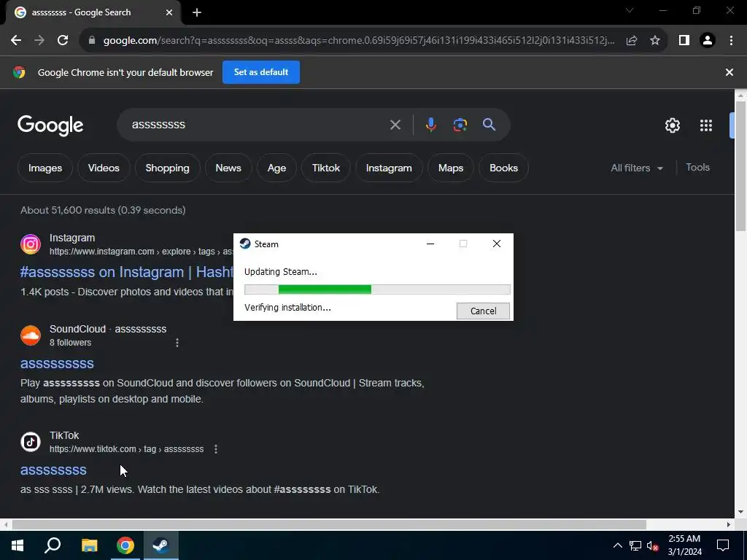Switch to Shopping results

pyautogui.click(x=167, y=168)
